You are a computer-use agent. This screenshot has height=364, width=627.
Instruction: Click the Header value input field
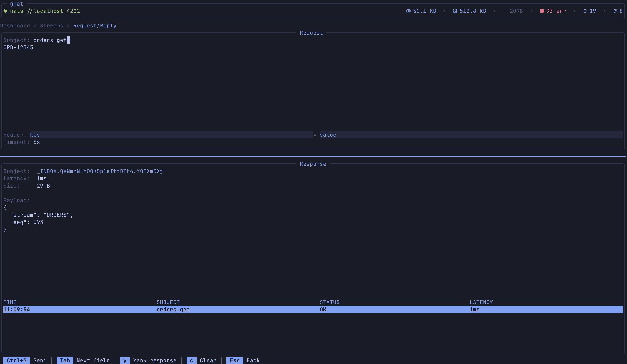click(470, 135)
